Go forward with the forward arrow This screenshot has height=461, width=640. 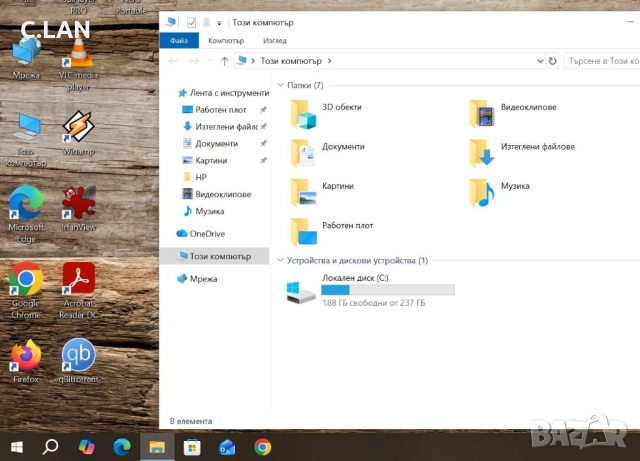pyautogui.click(x=194, y=61)
